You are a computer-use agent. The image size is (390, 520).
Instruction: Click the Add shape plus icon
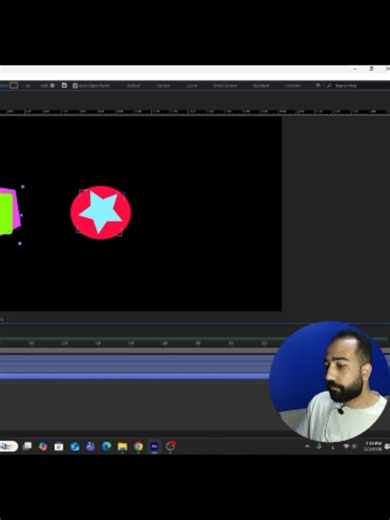(x=52, y=86)
